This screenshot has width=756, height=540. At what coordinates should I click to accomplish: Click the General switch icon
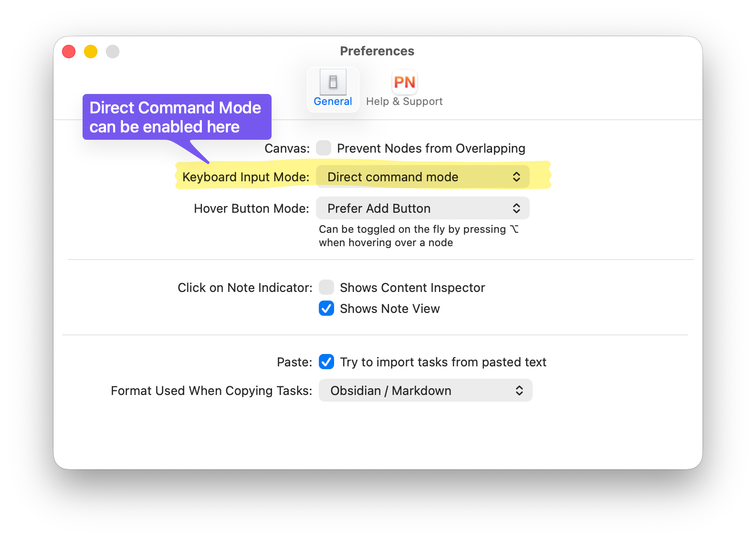pyautogui.click(x=333, y=82)
